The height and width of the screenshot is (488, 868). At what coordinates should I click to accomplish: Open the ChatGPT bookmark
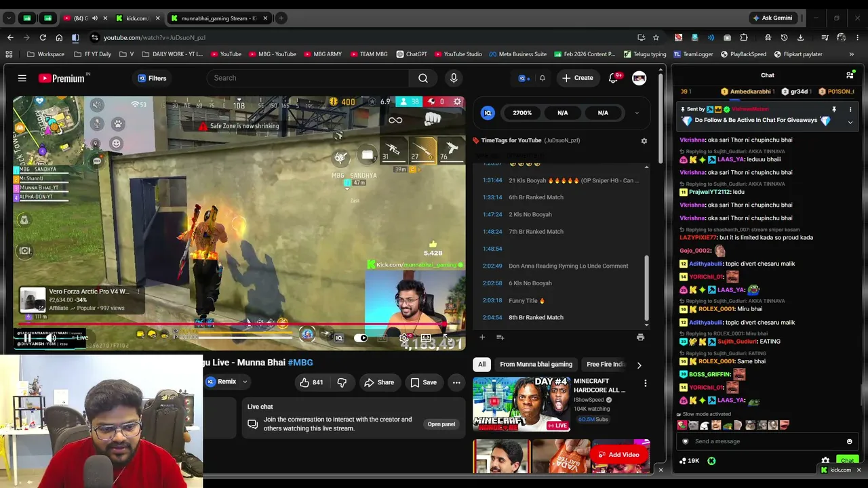(411, 54)
